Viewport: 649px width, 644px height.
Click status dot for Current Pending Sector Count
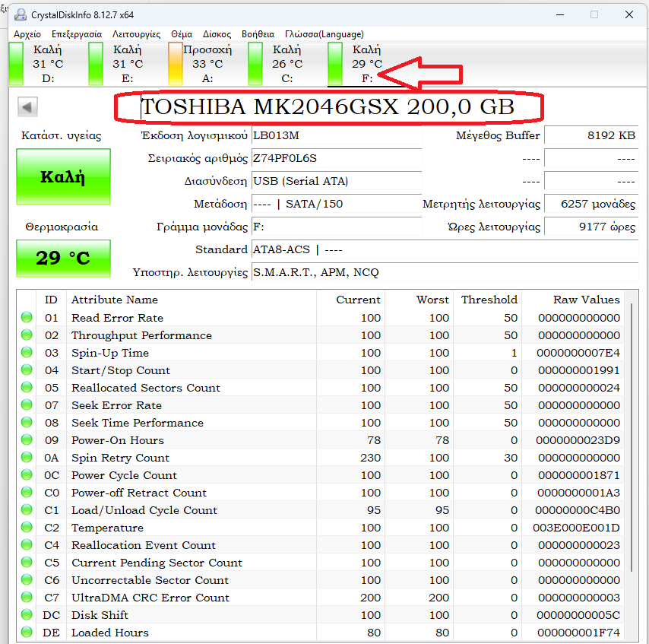tap(27, 562)
